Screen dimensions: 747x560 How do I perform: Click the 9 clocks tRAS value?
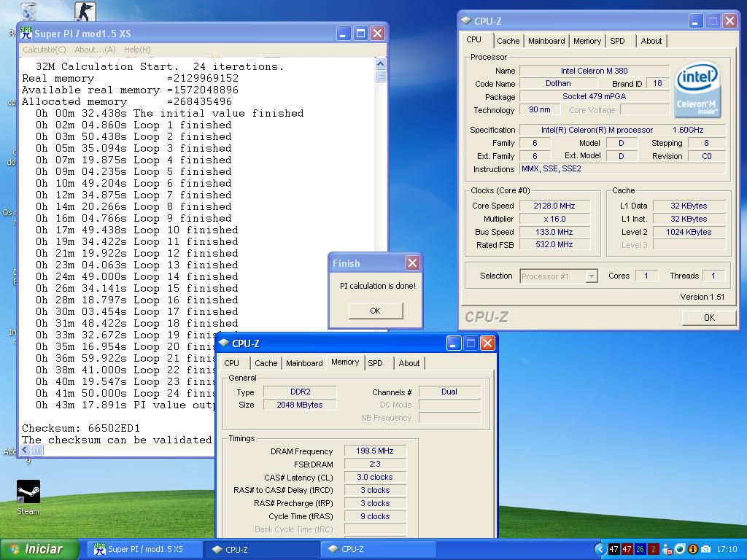(x=375, y=516)
